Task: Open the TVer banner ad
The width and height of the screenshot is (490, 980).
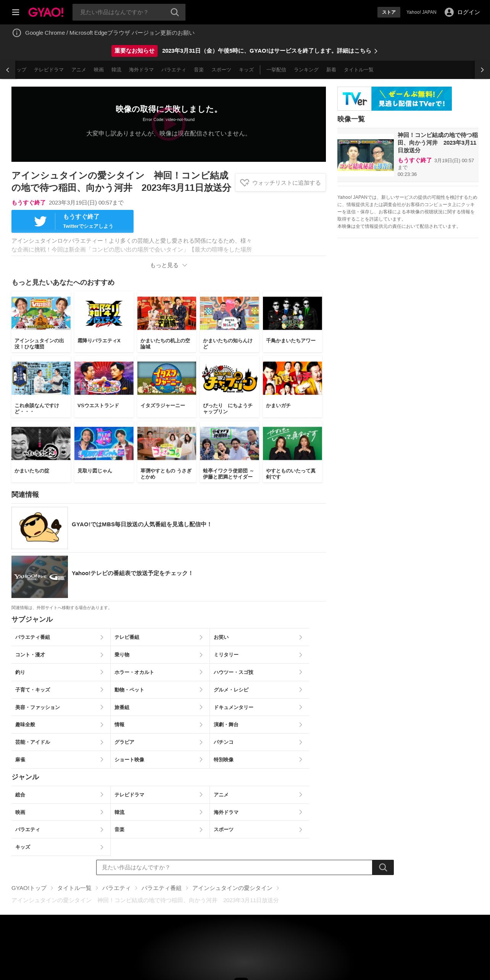Action: [395, 98]
